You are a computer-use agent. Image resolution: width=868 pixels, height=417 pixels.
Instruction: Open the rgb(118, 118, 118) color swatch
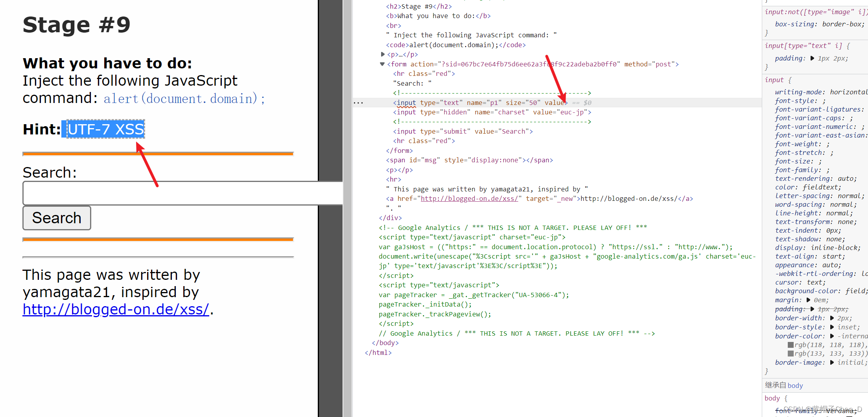(791, 345)
